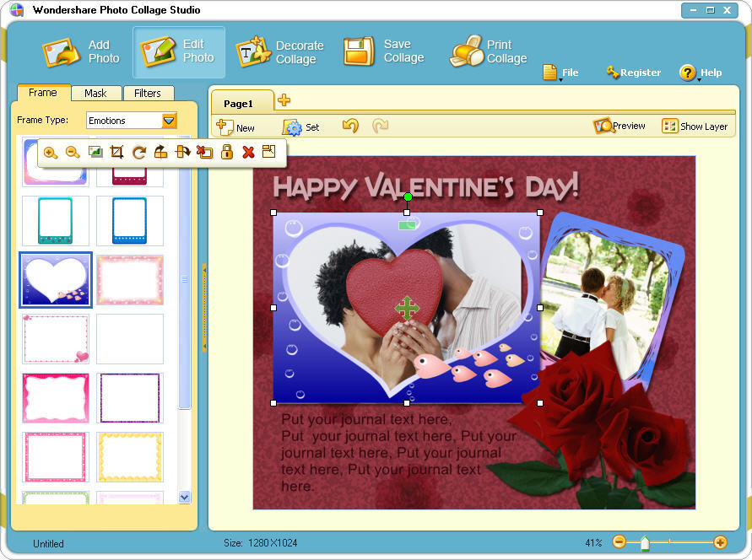Toggle the padlock lock icon
Image resolution: width=752 pixels, height=560 pixels.
[226, 153]
